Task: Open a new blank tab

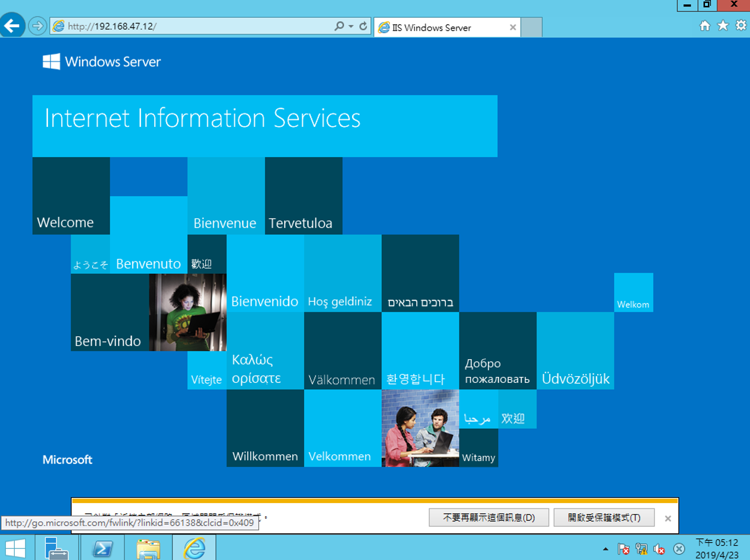Action: pos(532,27)
